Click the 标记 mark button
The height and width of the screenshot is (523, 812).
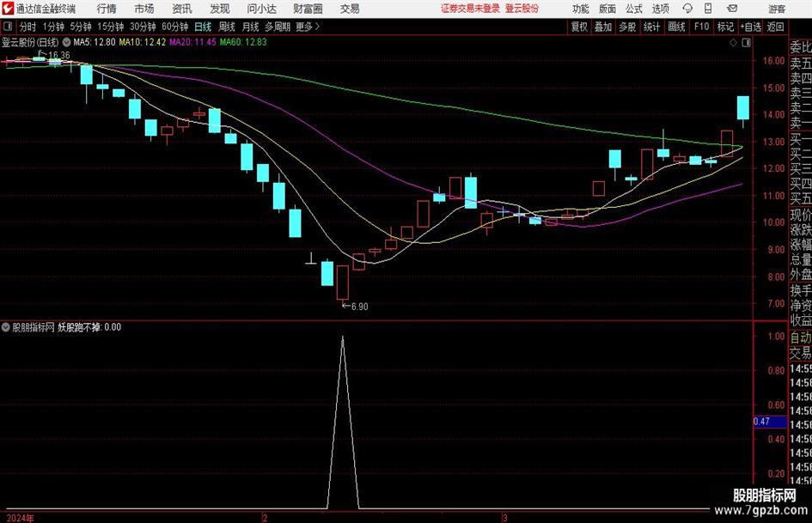tap(725, 27)
